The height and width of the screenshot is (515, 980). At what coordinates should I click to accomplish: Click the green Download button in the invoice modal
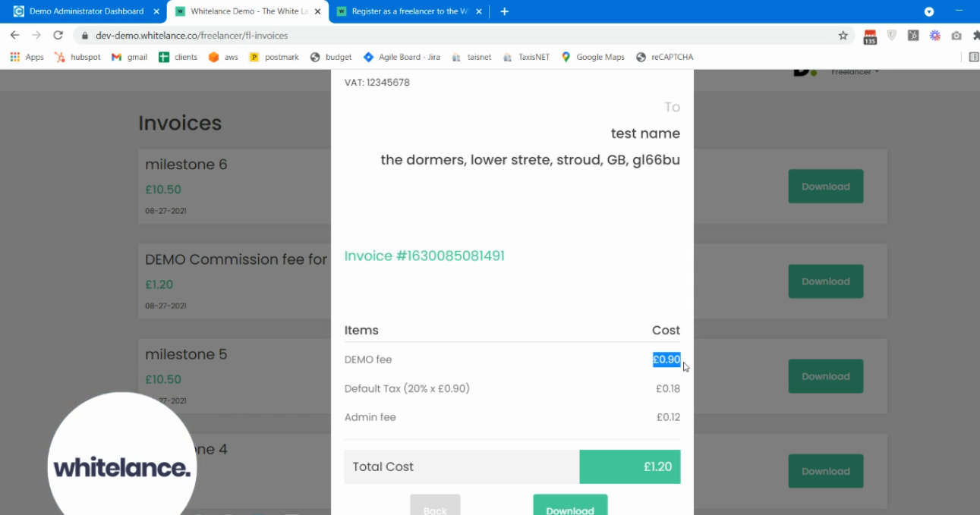tap(570, 505)
